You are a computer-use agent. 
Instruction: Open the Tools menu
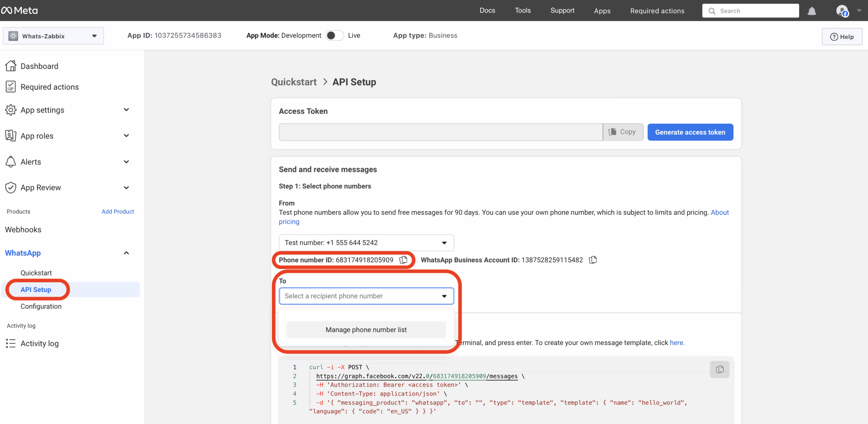click(522, 11)
